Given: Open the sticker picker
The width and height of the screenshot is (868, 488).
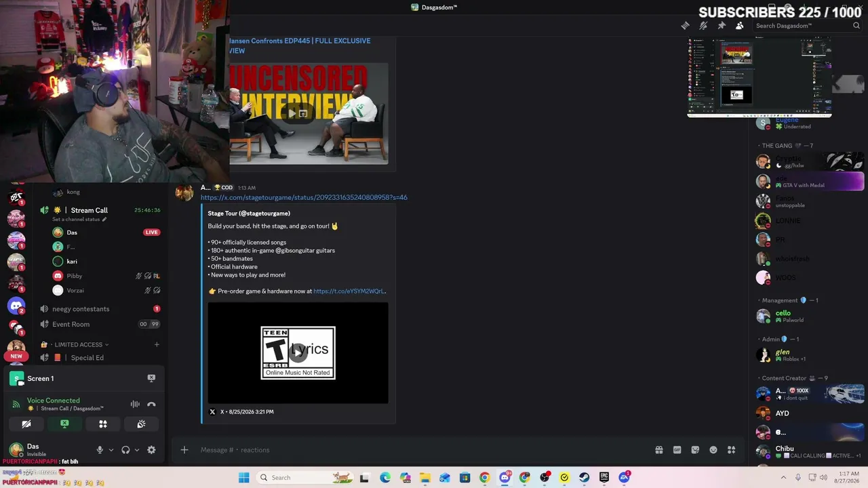Looking at the screenshot, I should [695, 450].
